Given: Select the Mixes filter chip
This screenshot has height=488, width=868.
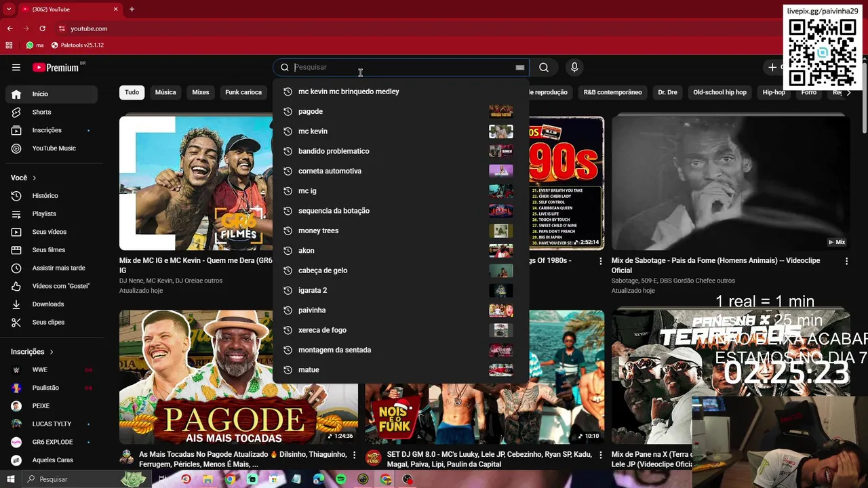Looking at the screenshot, I should 201,92.
